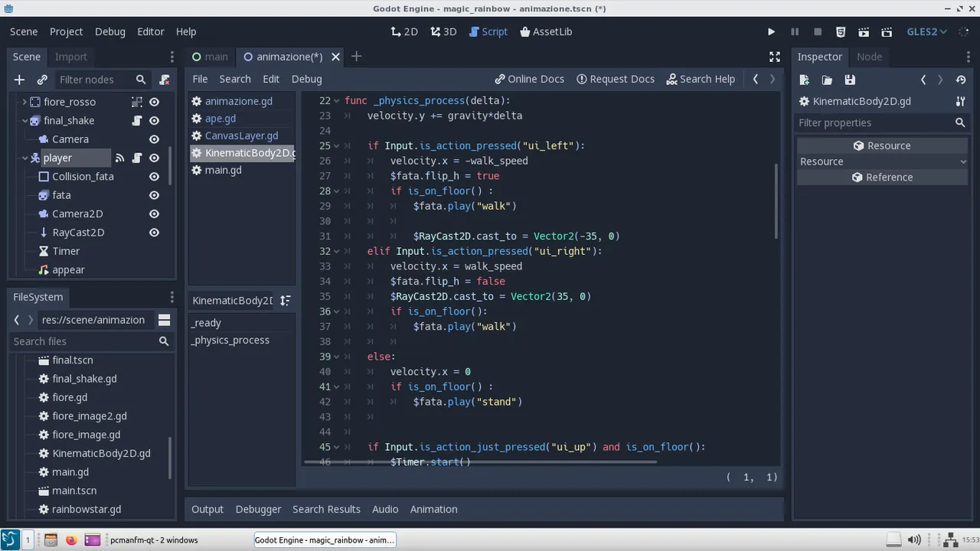Open Firefox from the taskbar
The width and height of the screenshot is (980, 551).
(71, 540)
